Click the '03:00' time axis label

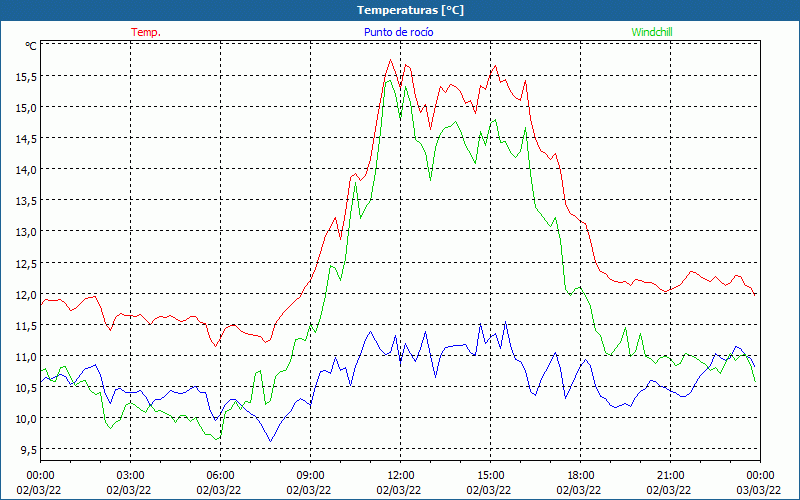131,476
